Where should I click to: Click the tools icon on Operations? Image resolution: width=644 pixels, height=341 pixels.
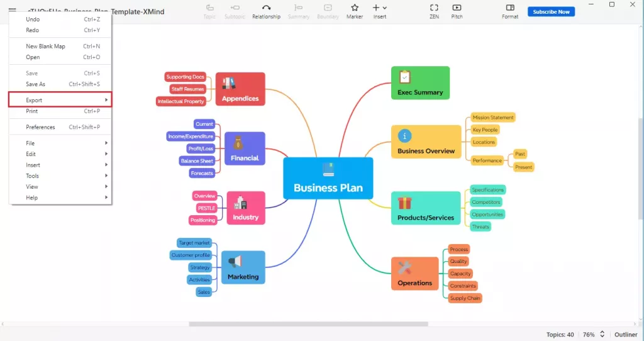click(x=404, y=268)
